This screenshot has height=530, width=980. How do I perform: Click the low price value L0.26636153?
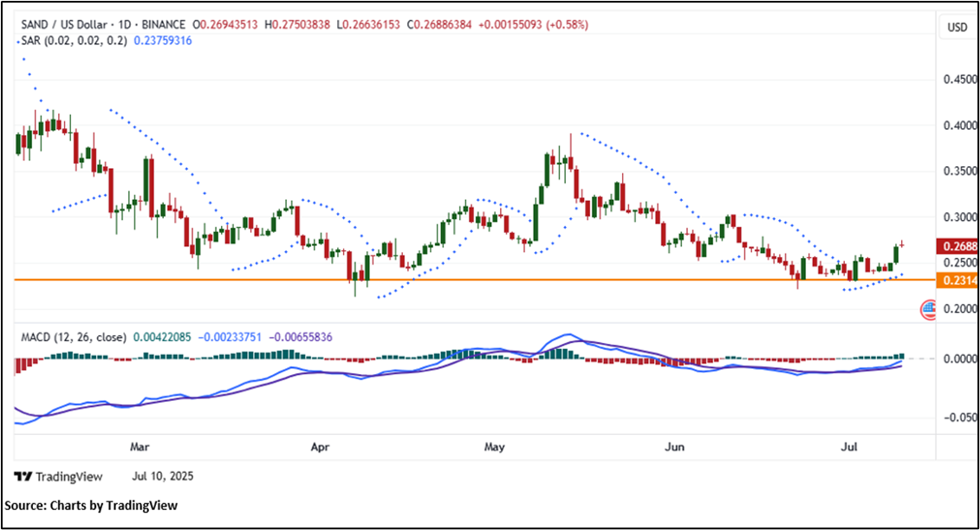[369, 25]
